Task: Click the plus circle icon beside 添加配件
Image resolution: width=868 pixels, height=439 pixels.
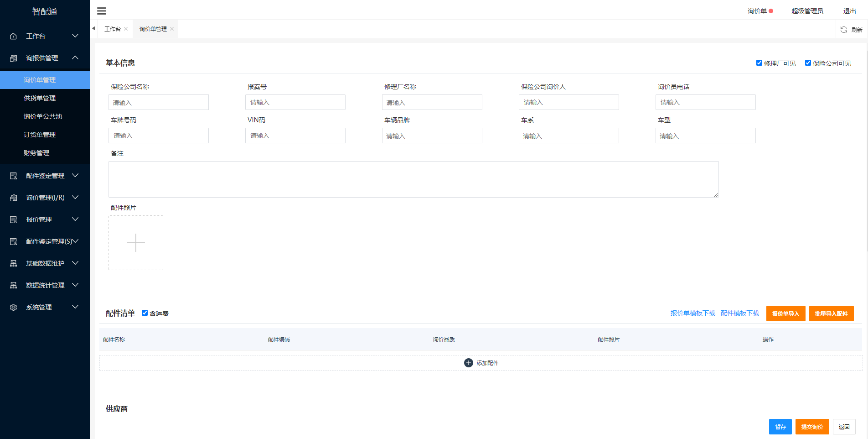Action: click(x=468, y=363)
